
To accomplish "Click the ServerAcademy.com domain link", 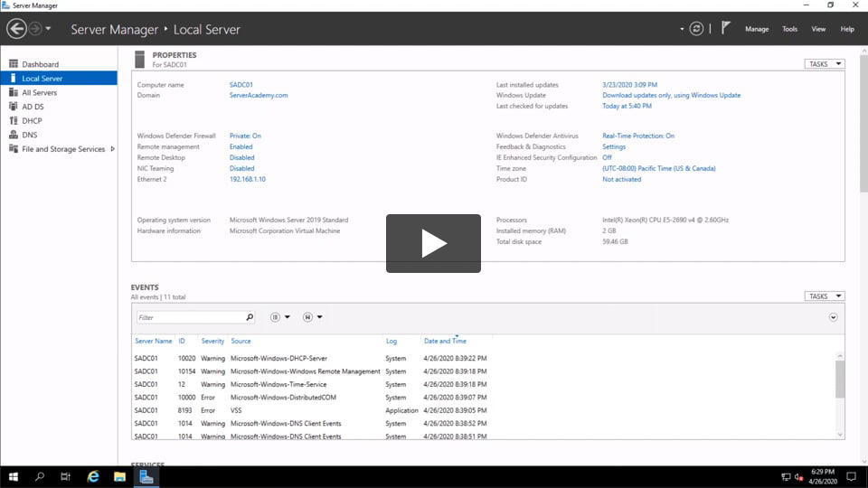I will (x=259, y=95).
